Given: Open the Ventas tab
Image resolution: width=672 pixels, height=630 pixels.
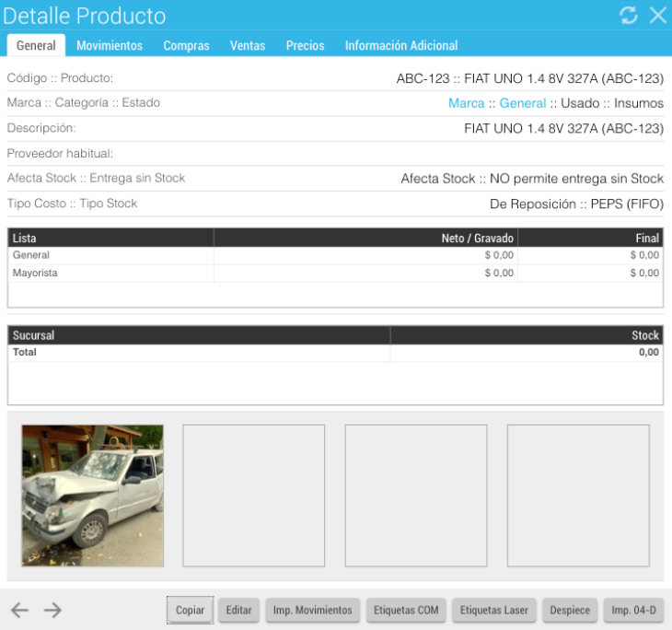Looking at the screenshot, I should click(x=248, y=45).
